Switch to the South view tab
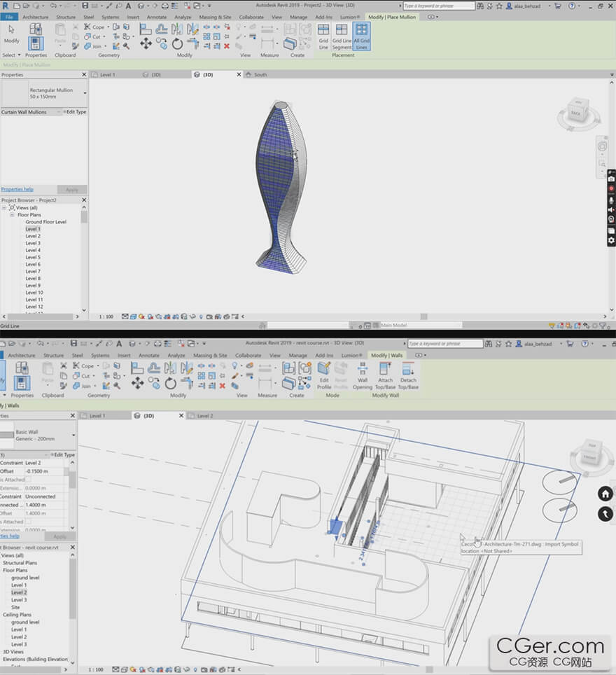The image size is (616, 675). pos(260,74)
